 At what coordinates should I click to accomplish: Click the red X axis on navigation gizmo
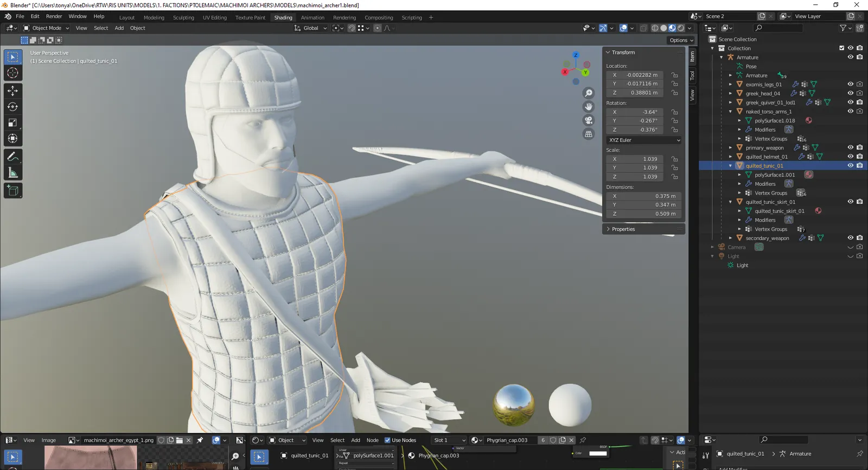pyautogui.click(x=565, y=72)
